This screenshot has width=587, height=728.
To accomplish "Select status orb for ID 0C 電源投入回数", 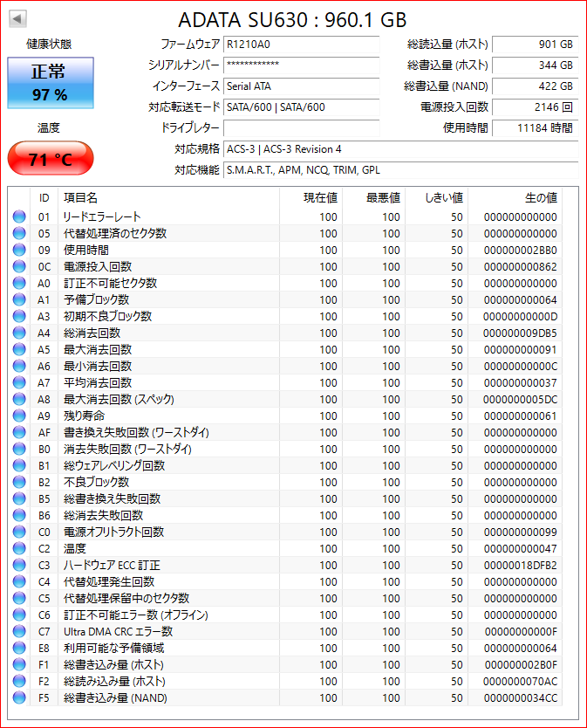I will pos(19,266).
